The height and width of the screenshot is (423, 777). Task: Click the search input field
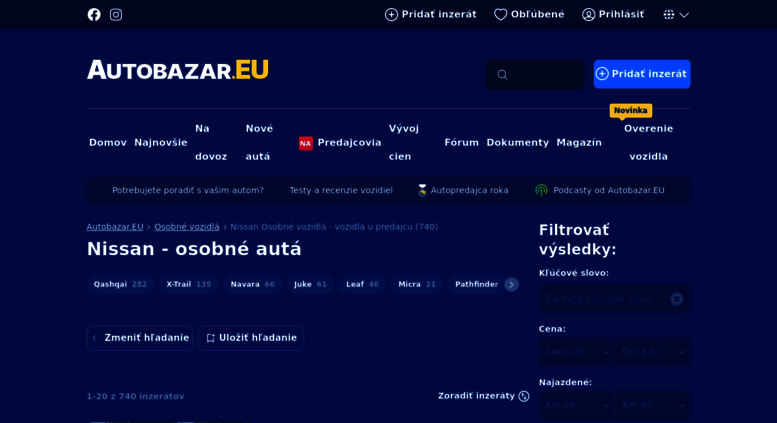pyautogui.click(x=535, y=74)
